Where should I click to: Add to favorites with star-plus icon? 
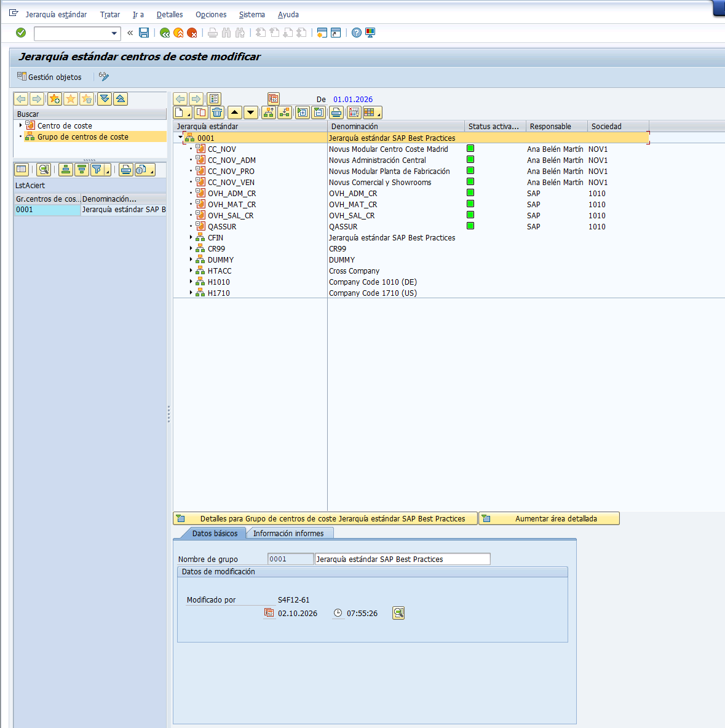pos(55,99)
